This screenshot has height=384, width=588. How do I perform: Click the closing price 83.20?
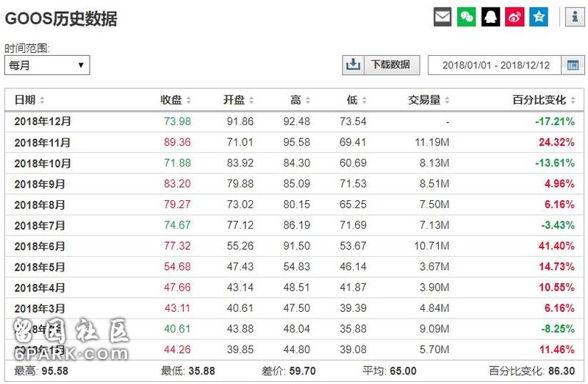177,184
